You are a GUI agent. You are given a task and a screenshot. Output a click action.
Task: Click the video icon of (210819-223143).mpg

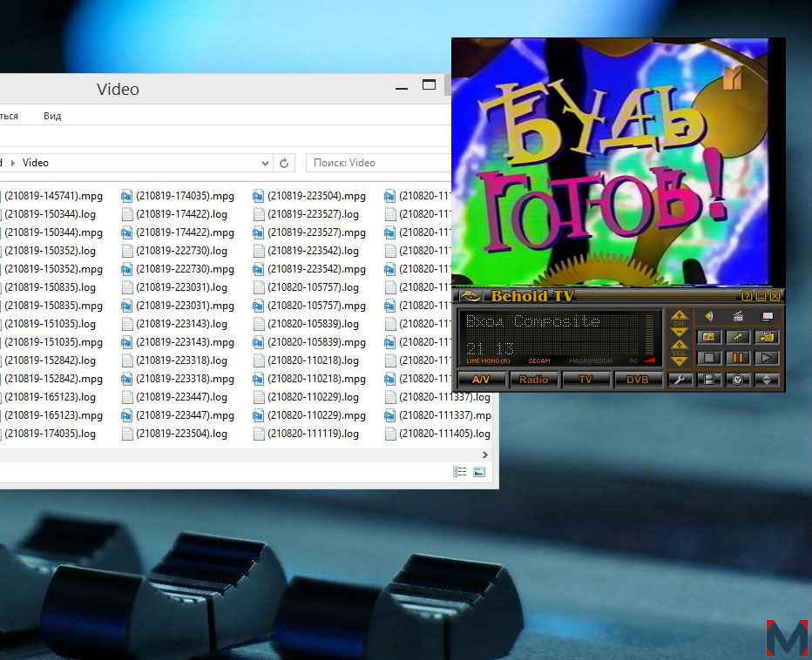(x=127, y=342)
